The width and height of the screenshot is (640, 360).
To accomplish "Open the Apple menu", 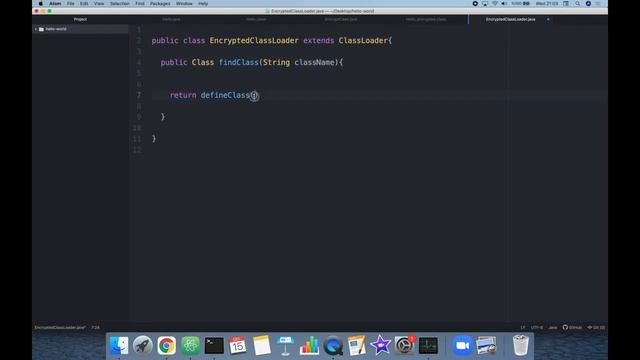I will [x=41, y=4].
